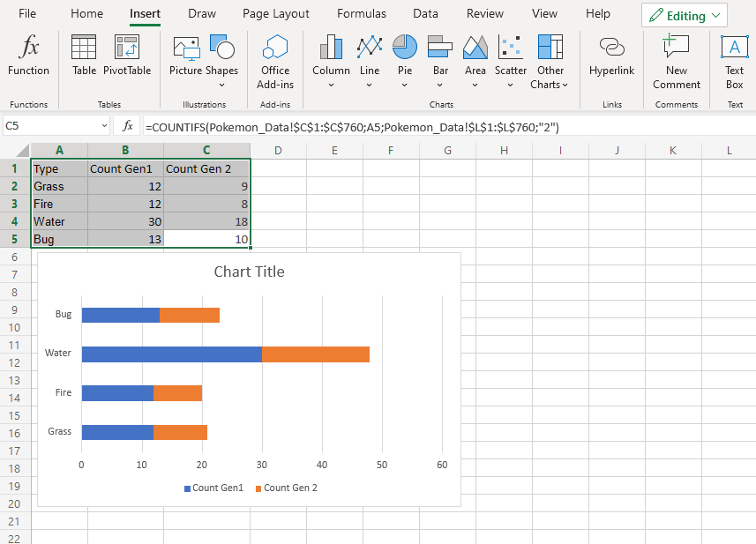Viewport: 756px width, 544px height.
Task: Insert a Text Box
Action: (734, 60)
